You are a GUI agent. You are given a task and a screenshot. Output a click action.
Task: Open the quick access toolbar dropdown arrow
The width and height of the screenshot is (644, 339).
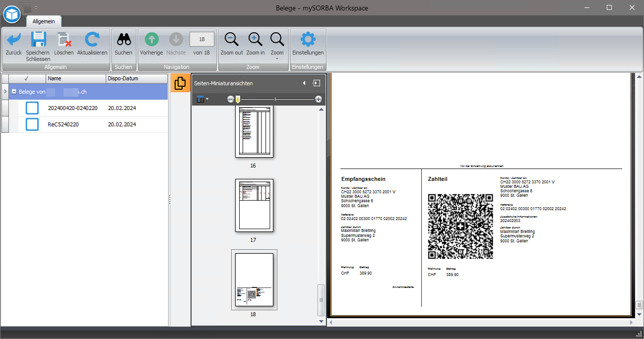(x=36, y=7)
